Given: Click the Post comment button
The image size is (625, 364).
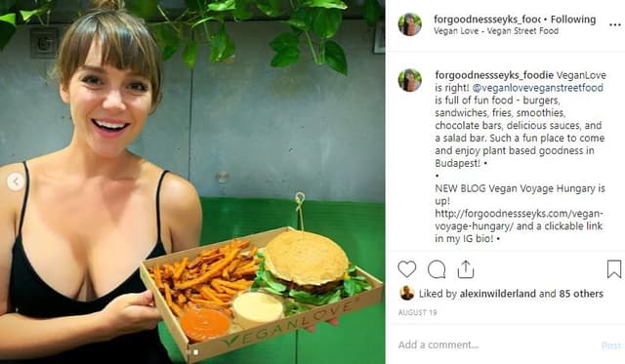Looking at the screenshot, I should tap(612, 345).
